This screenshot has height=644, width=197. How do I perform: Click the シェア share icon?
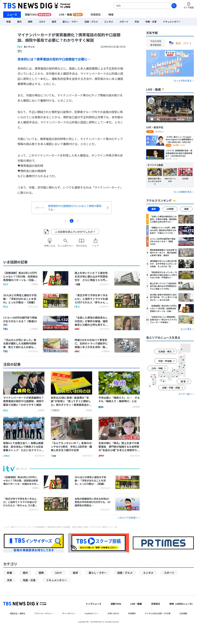click(95, 241)
